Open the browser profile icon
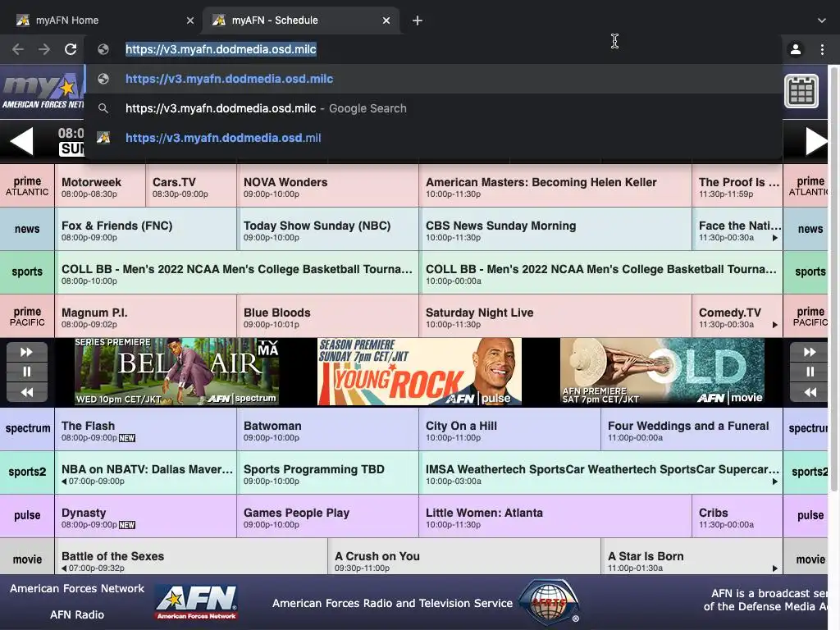This screenshot has height=630, width=840. pyautogui.click(x=796, y=49)
